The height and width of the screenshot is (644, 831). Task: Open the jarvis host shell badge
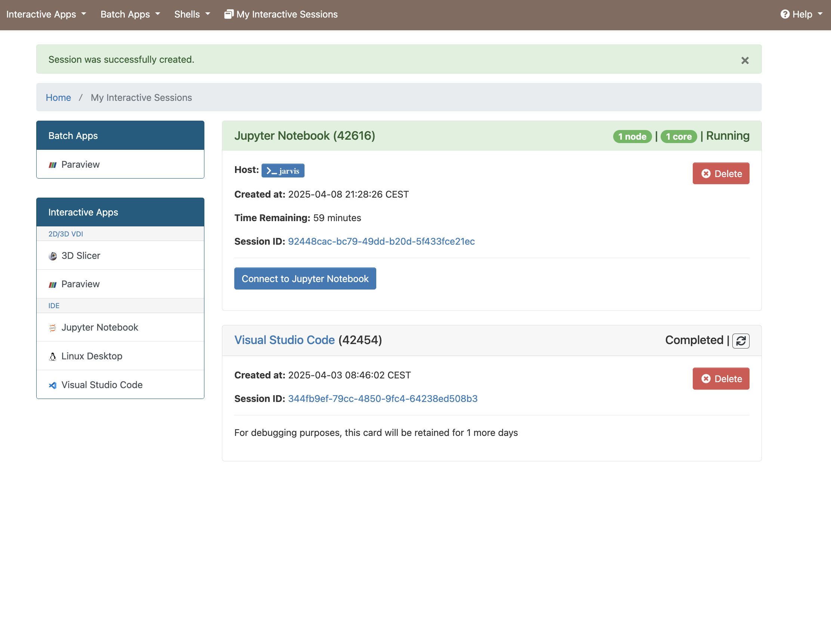pyautogui.click(x=283, y=171)
